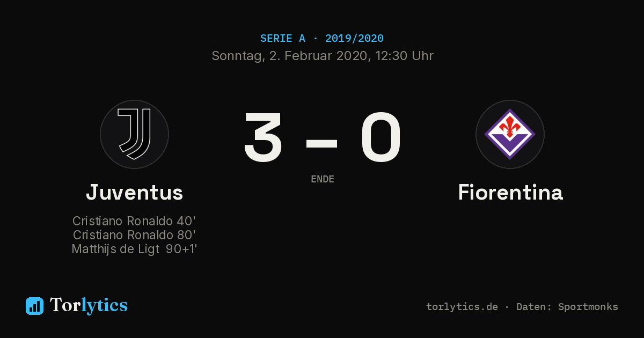Image resolution: width=644 pixels, height=338 pixels.
Task: Click the dash between the scores
Action: [x=321, y=143]
